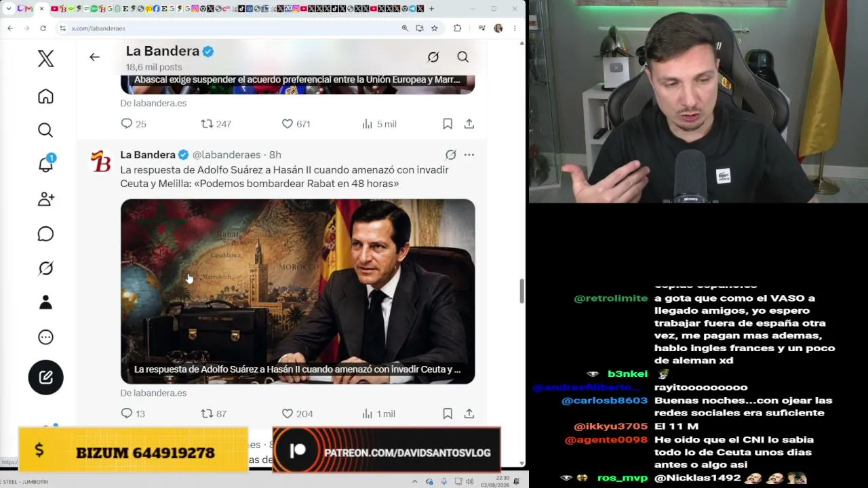
Task: Open 'De labandera.es' under the Suárez card
Action: pyautogui.click(x=153, y=393)
